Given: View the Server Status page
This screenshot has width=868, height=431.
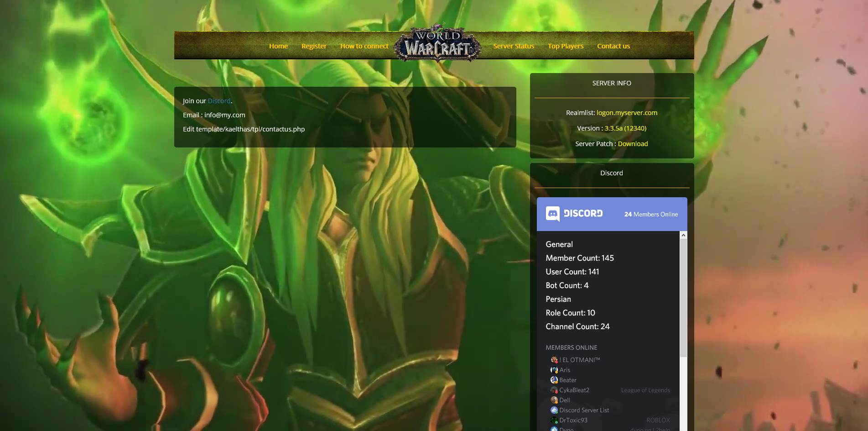Looking at the screenshot, I should 514,46.
